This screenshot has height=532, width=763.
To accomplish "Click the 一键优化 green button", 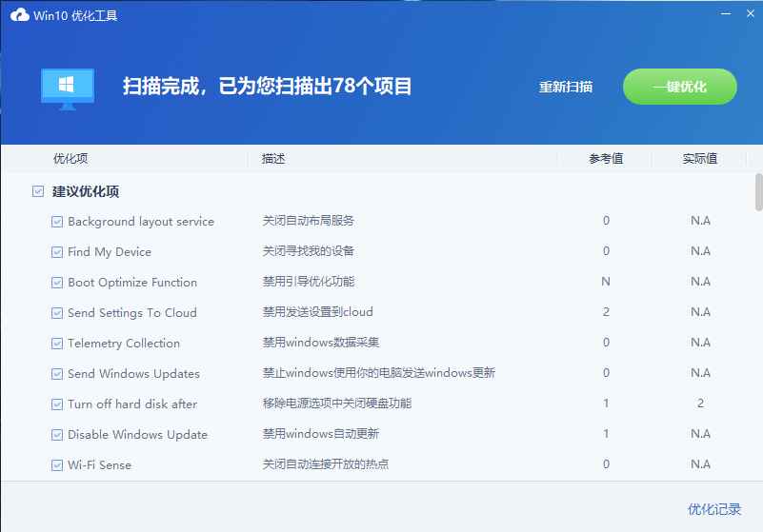I will pos(680,87).
